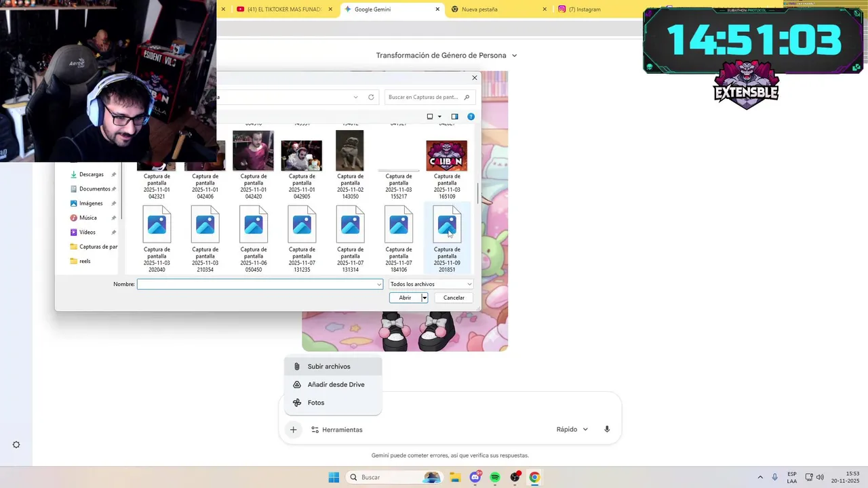Expand the Rápido model dropdown

(x=572, y=429)
